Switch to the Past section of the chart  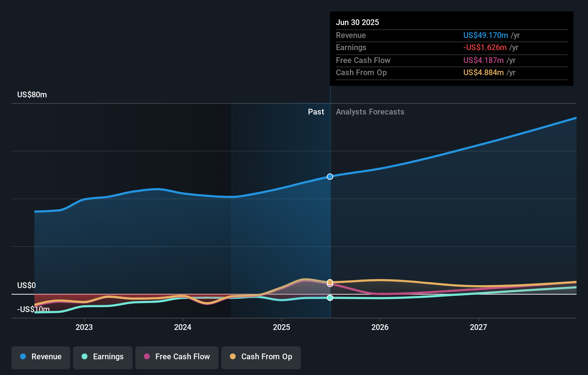coord(316,112)
